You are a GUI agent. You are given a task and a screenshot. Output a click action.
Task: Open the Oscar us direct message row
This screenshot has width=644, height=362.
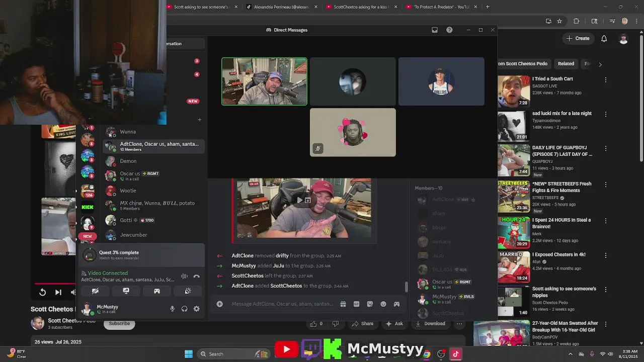point(153,176)
